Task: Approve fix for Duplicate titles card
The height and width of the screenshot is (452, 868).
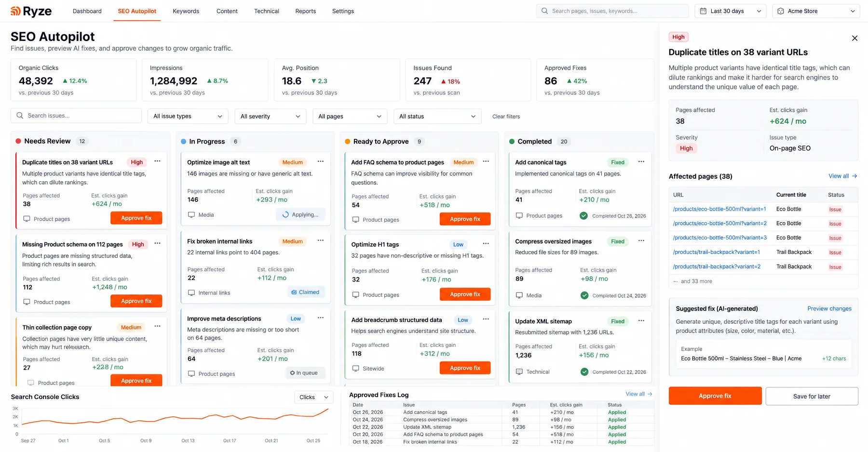Action: [x=136, y=218]
